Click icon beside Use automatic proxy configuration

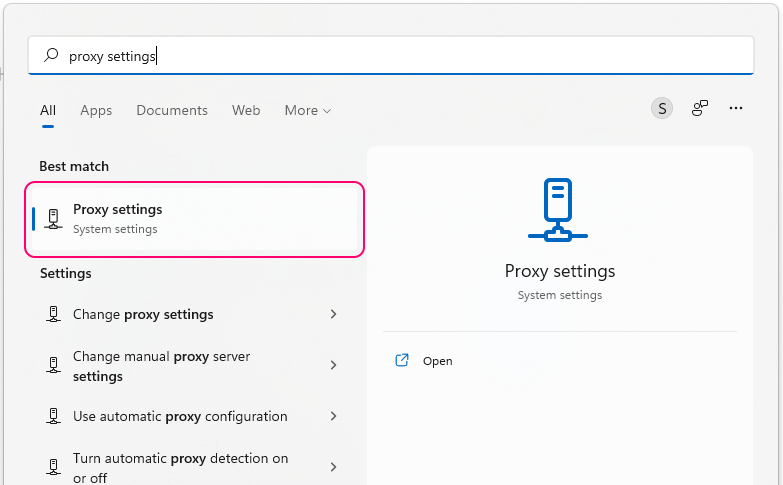[53, 416]
